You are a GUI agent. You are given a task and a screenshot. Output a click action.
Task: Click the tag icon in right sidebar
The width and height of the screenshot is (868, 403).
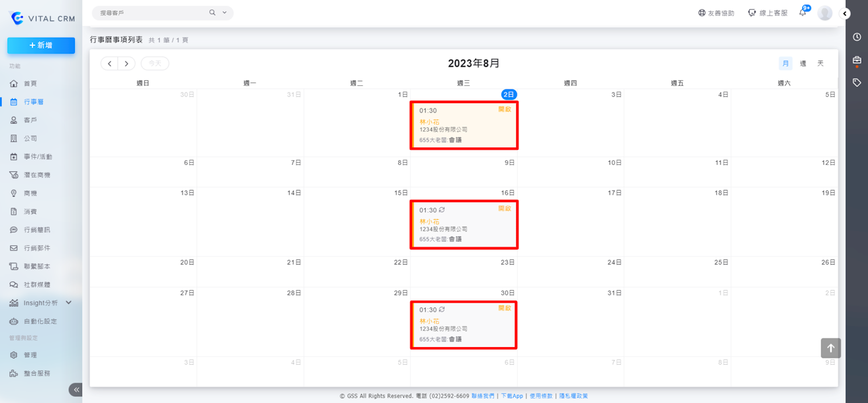coord(857,82)
